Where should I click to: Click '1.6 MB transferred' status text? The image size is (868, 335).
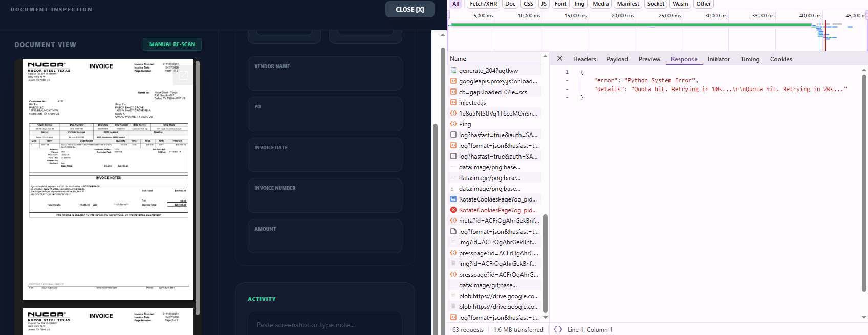(x=518, y=330)
